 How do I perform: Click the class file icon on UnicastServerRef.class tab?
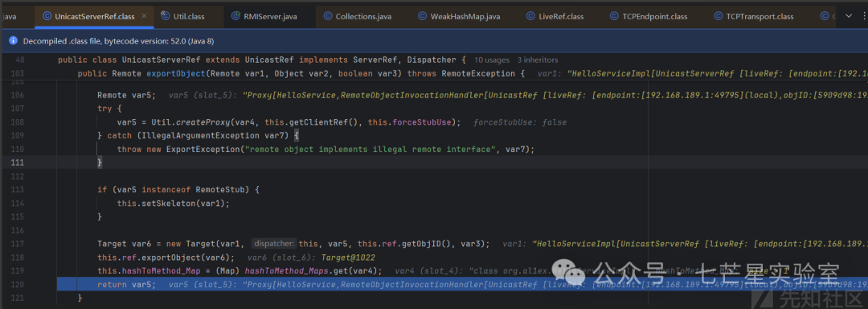tap(47, 17)
